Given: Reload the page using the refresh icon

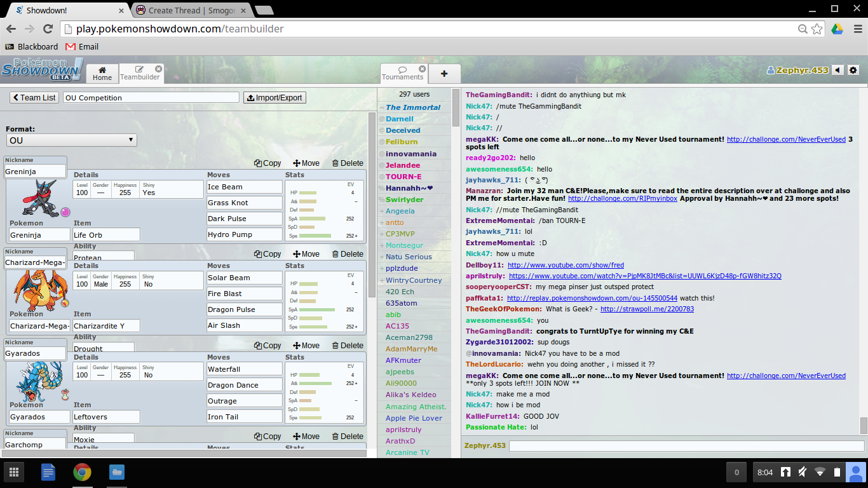Looking at the screenshot, I should pos(48,29).
